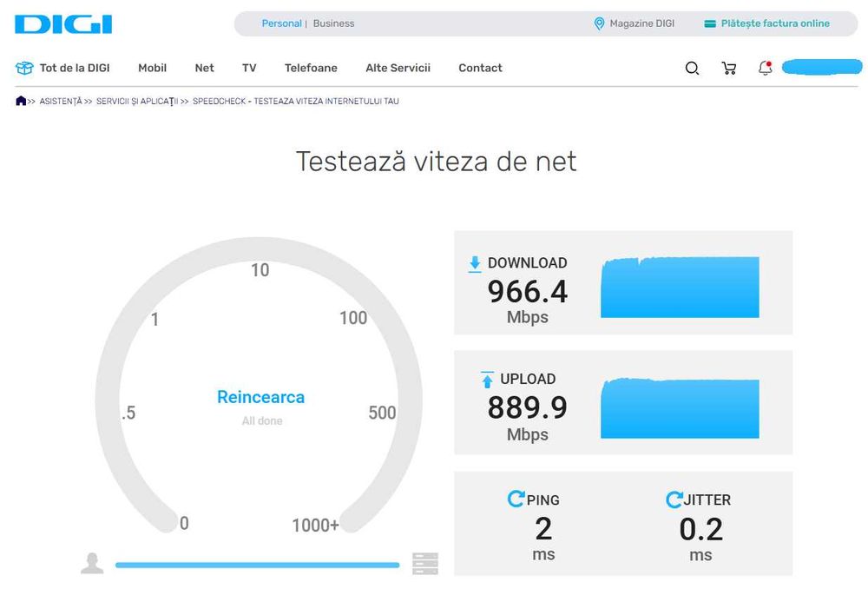Click the 1000+ gauge label
The width and height of the screenshot is (868, 602).
point(316,525)
